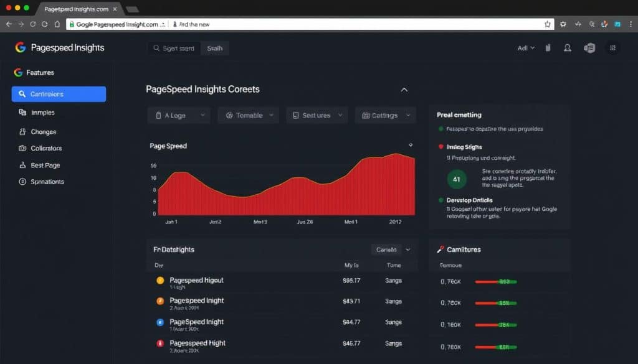
Task: Click the icon beside Collerators in the sidebar
Action: coord(22,148)
